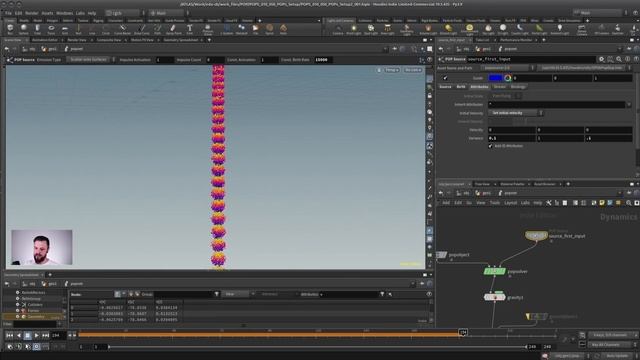Toggle the Guide checkbox
The image size is (640, 360).
tap(445, 78)
